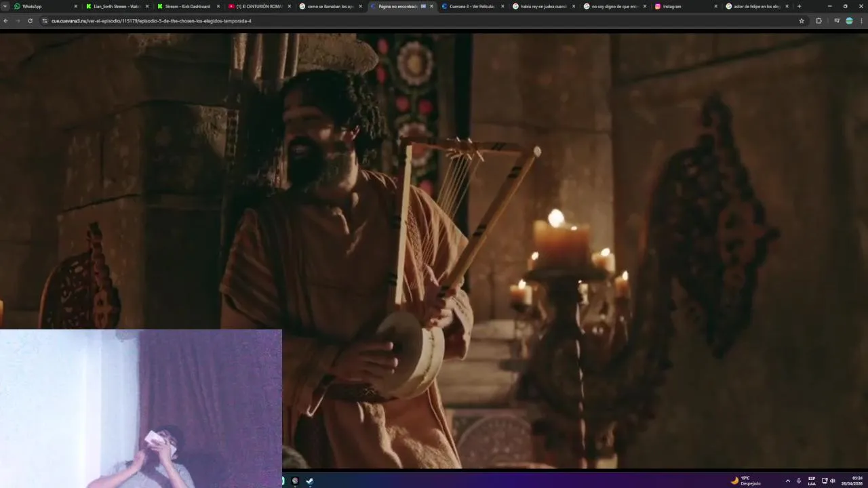Switch to the Instagram tab

click(x=686, y=6)
